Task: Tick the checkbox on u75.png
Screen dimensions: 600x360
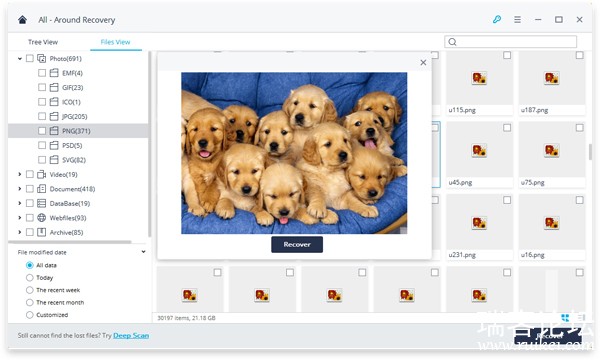Action: coord(579,128)
